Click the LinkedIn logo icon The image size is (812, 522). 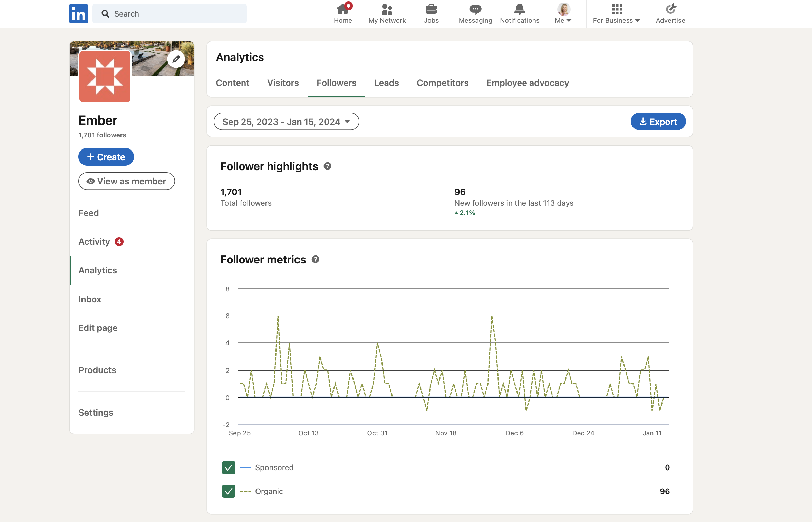coord(78,14)
